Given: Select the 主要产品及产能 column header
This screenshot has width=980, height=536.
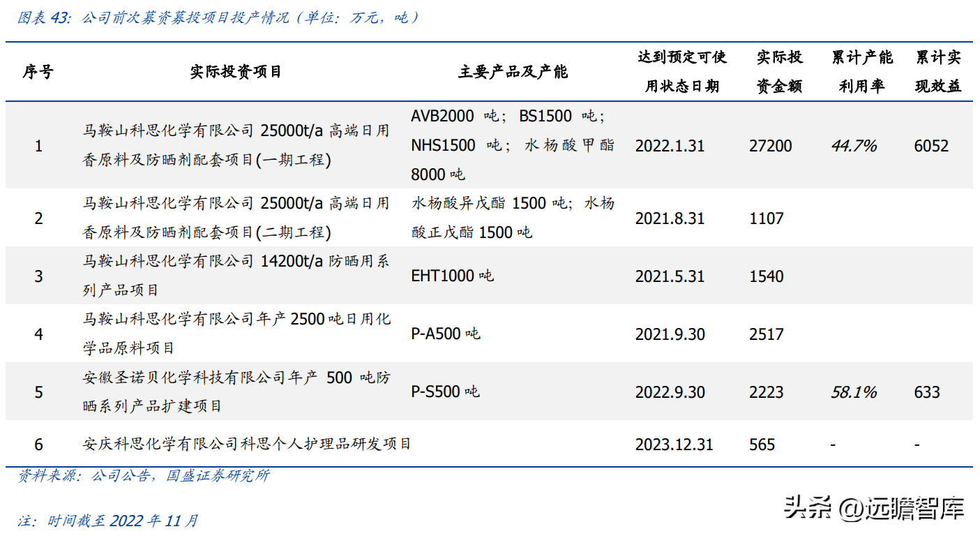Looking at the screenshot, I should click(513, 71).
